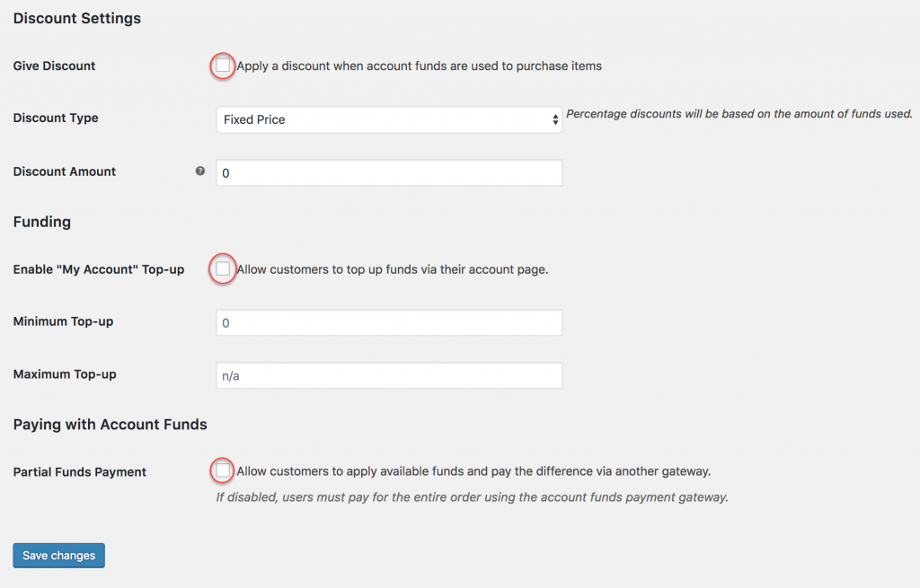Click the help tooltip beside Discount Amount
Screen dimensions: 920x588
199,171
